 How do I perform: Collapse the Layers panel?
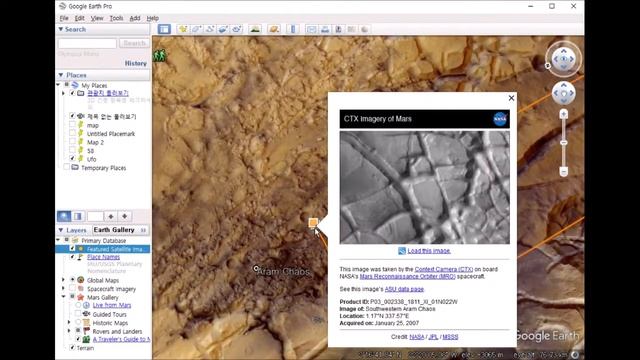pos(61,230)
